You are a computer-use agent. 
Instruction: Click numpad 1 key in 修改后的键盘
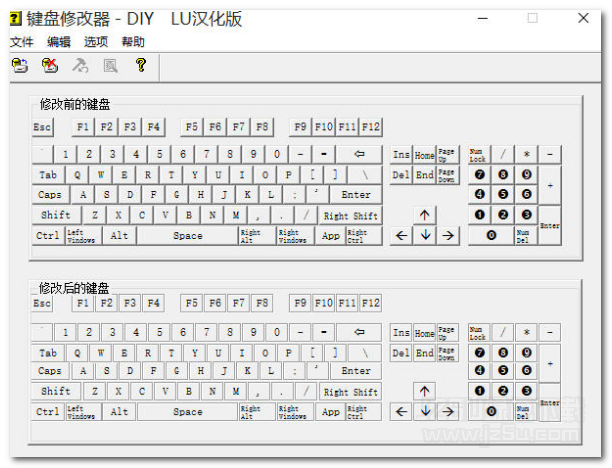tap(480, 391)
